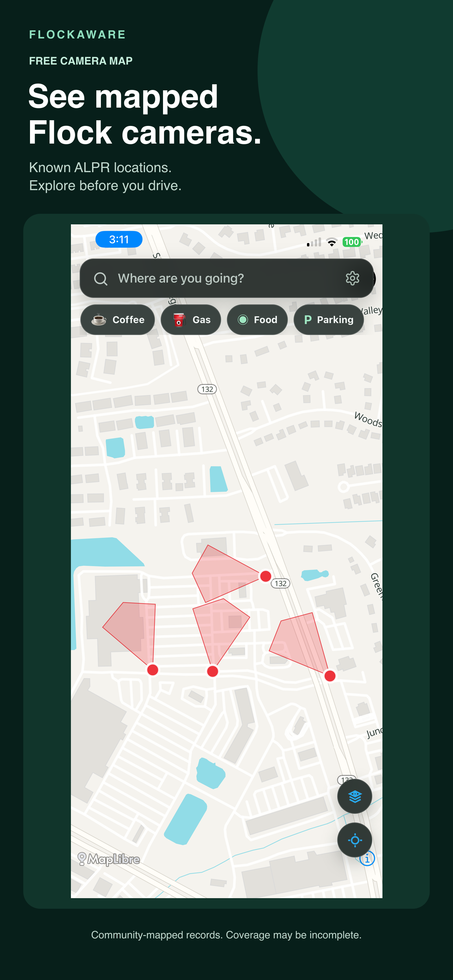Focus the 'Where are you going?' search field
The image size is (453, 980).
pos(227,278)
